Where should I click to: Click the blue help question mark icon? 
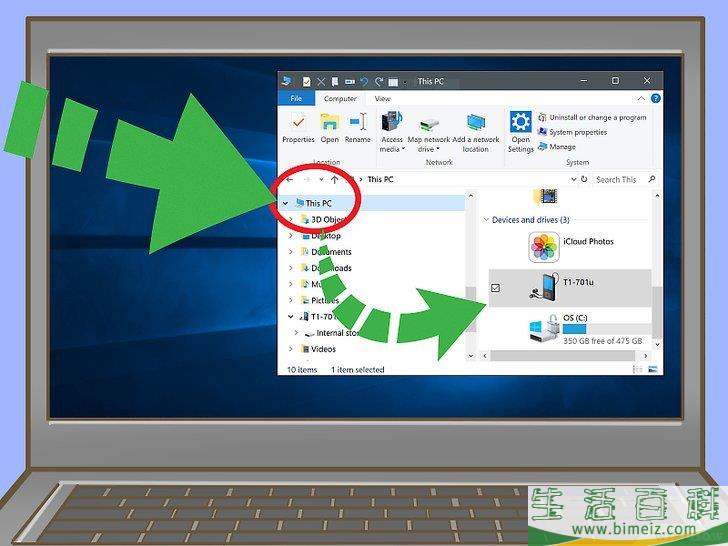(654, 100)
